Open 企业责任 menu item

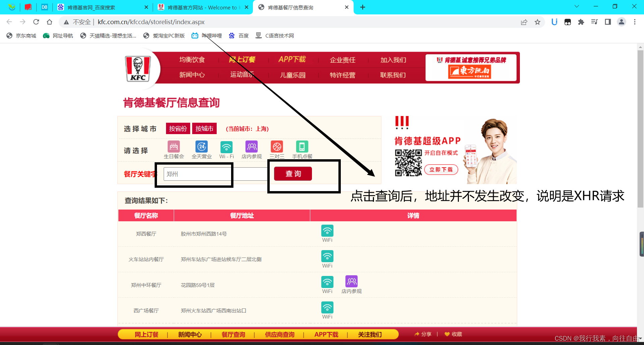pyautogui.click(x=342, y=60)
